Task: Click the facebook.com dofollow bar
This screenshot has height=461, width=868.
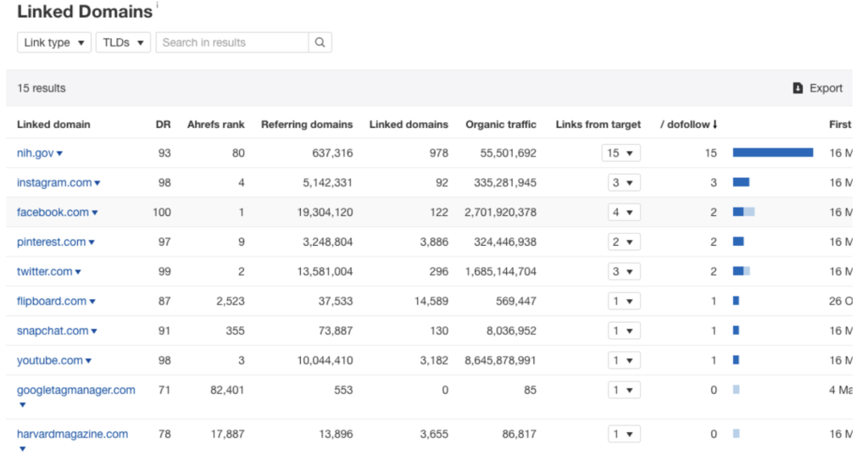Action: (743, 211)
